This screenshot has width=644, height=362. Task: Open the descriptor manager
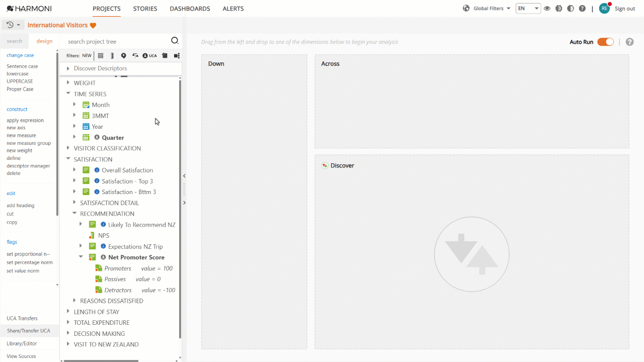(x=28, y=165)
